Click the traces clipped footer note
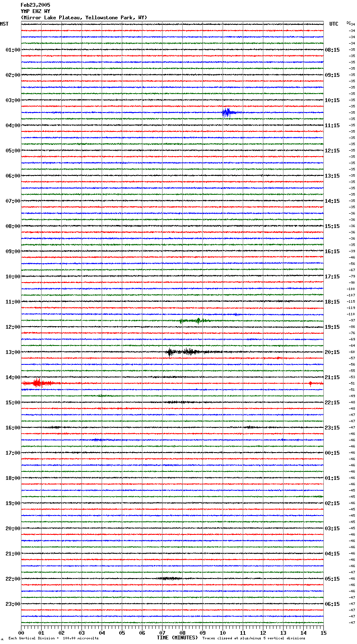 254,639
